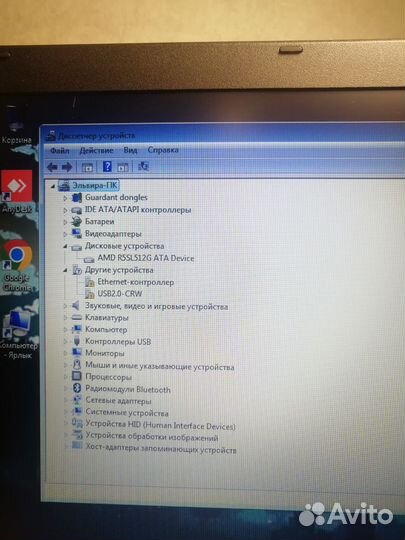Select the Контроллеры USB label
Viewport: 405px width, 540px height.
pos(118,342)
